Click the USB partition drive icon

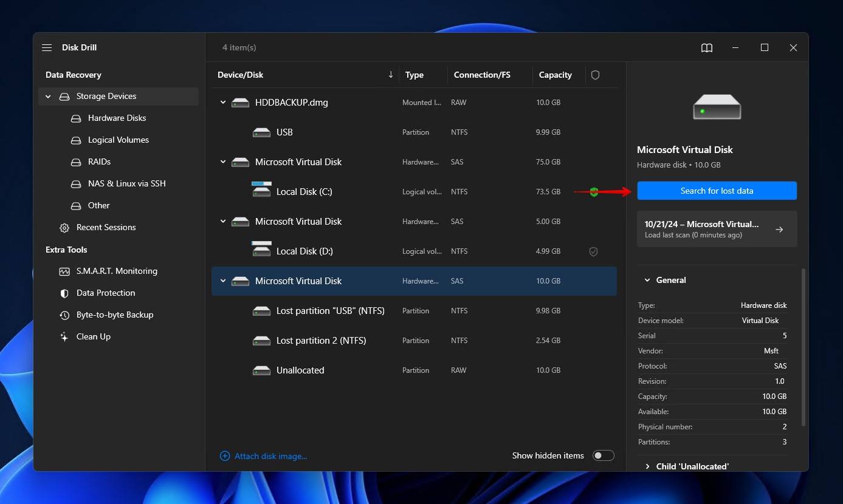click(x=261, y=132)
